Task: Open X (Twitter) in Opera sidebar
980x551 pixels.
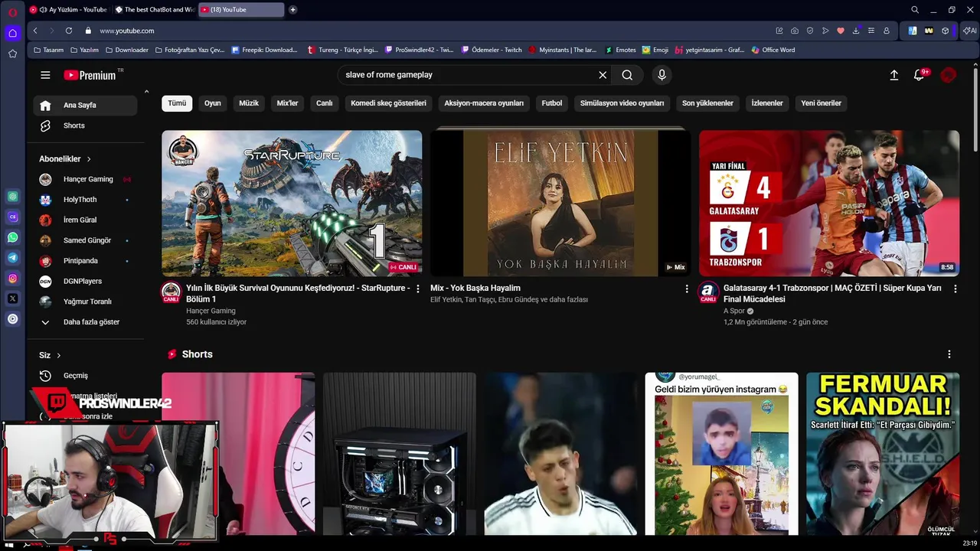Action: pos(12,298)
